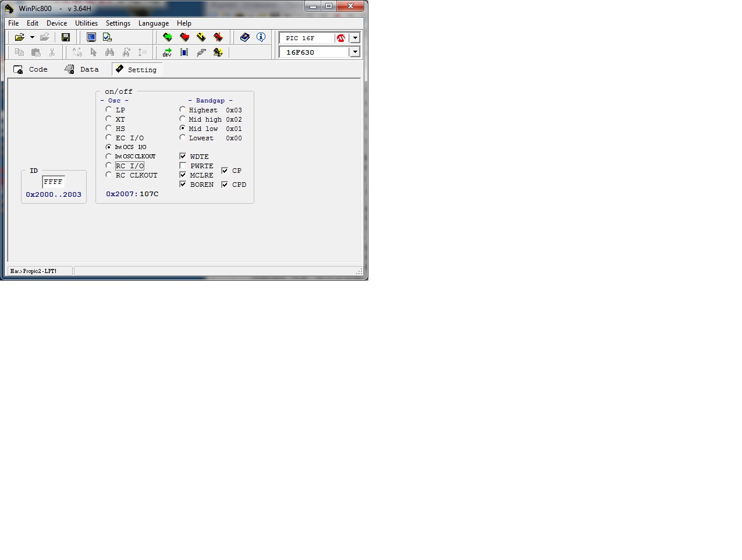742x560 pixels.
Task: Click the blue info bubble icon
Action: click(x=261, y=37)
